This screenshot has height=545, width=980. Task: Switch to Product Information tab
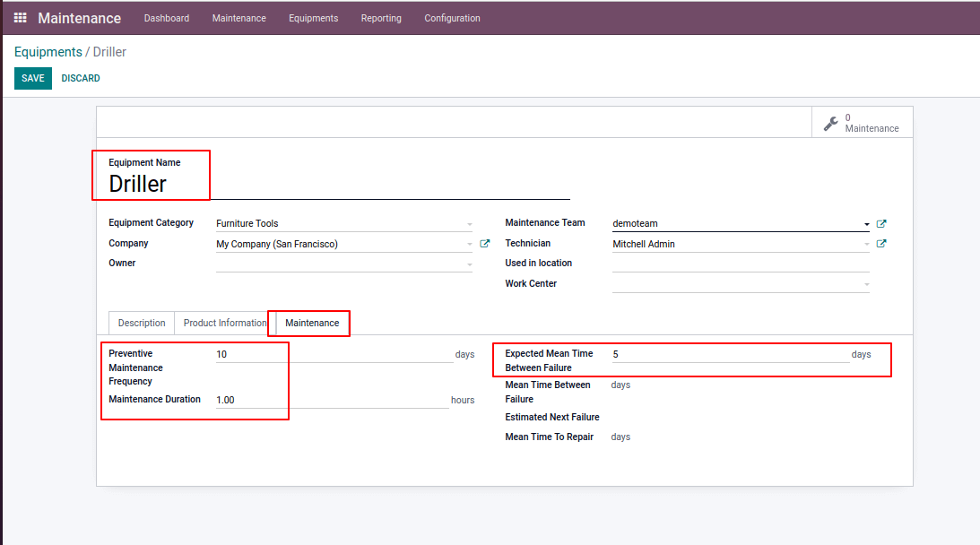tap(225, 323)
